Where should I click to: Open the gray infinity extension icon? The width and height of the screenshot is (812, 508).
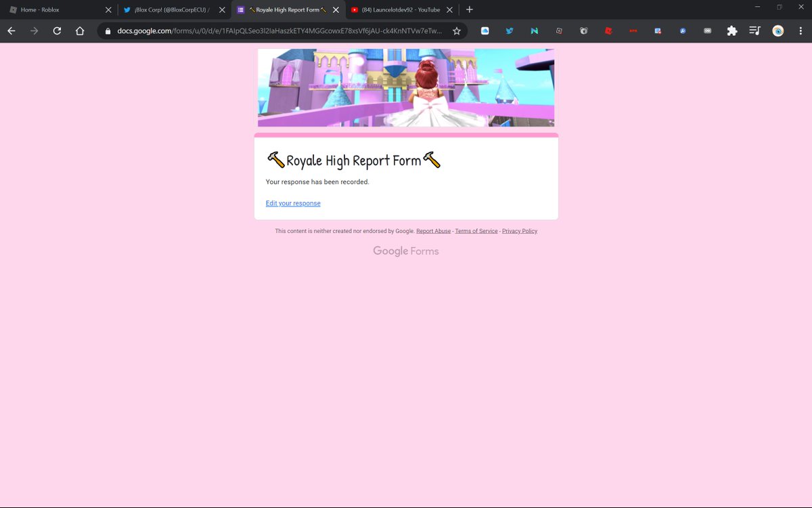(708, 31)
